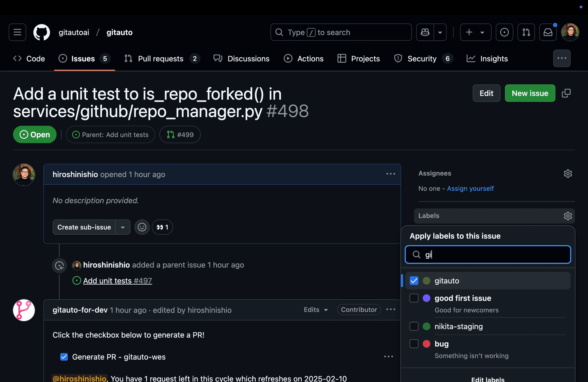Open the emoji reaction picker on the issue

tap(141, 227)
